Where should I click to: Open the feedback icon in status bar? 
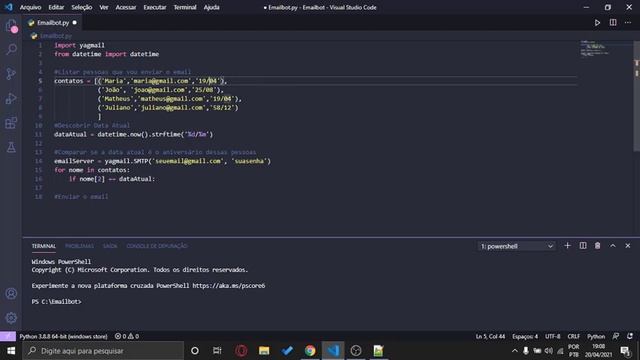pos(616,336)
